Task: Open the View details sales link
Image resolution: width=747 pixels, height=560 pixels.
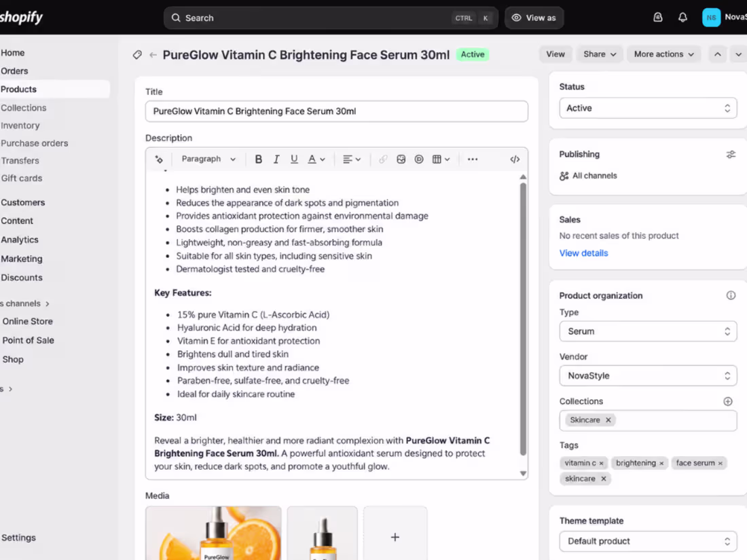Action: click(583, 253)
